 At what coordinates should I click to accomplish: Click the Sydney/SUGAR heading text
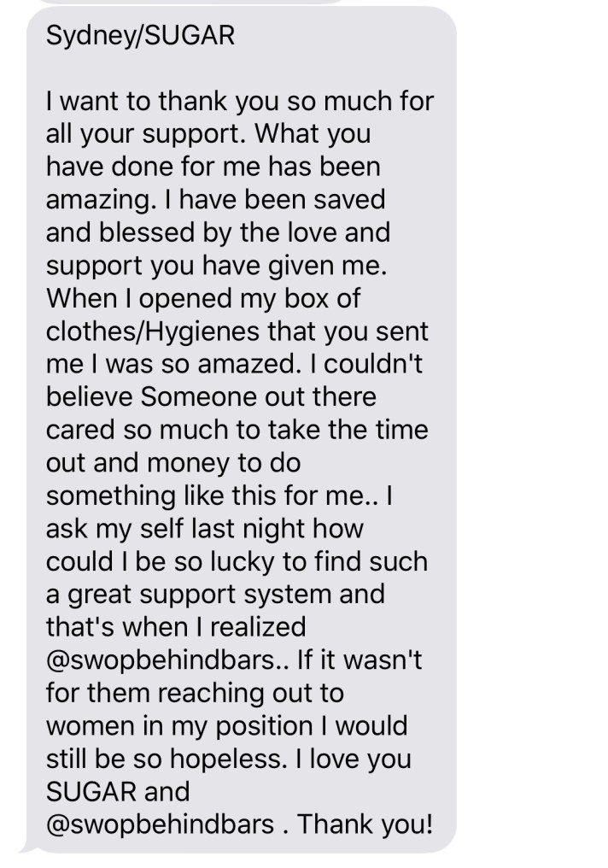coord(141,37)
